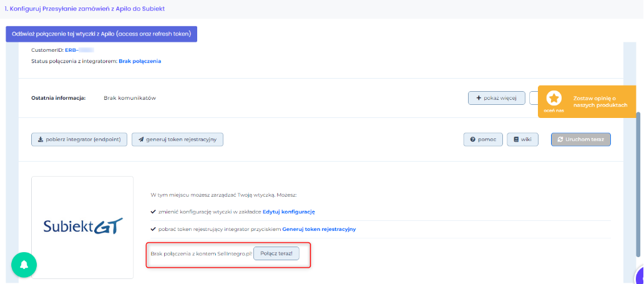The image size is (644, 284).
Task: Open 'pomoc' help button
Action: [484, 139]
